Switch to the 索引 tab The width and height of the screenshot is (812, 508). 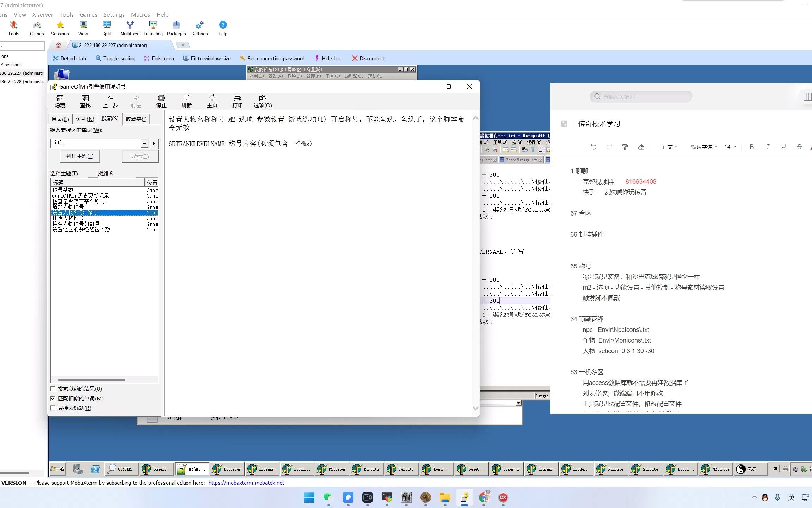pyautogui.click(x=85, y=119)
